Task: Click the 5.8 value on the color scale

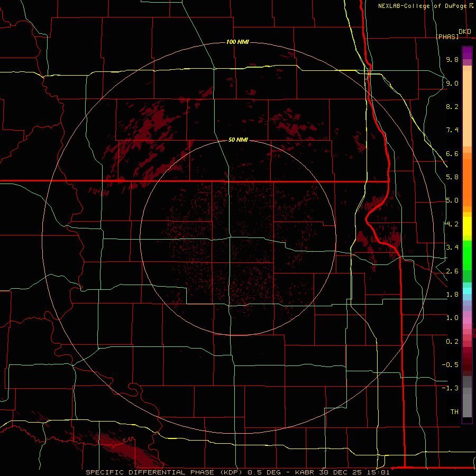Action: (452, 177)
